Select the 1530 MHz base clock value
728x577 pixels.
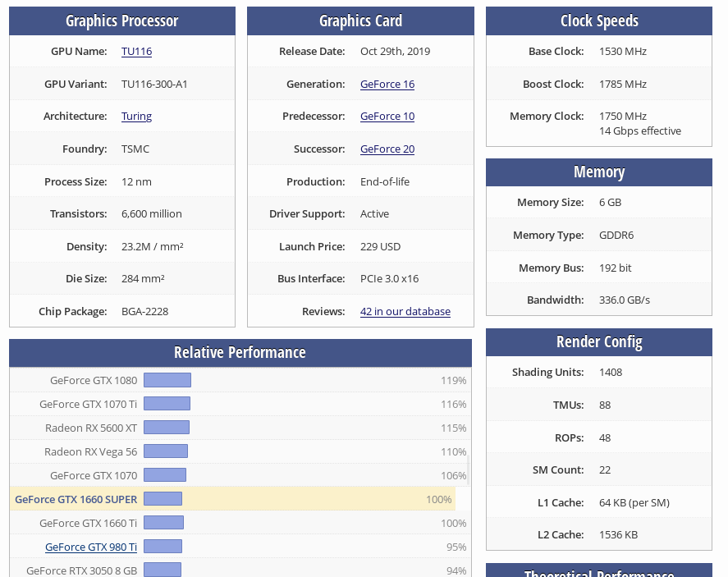[623, 52]
